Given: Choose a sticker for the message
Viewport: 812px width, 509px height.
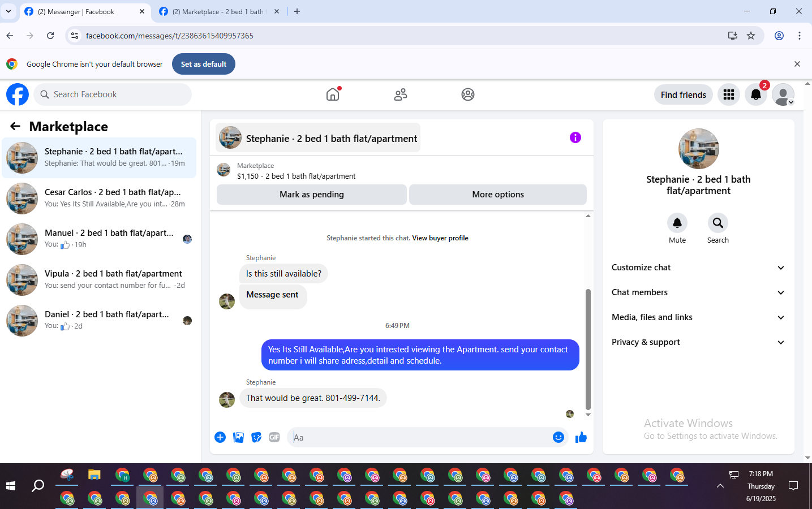Looking at the screenshot, I should click(256, 437).
